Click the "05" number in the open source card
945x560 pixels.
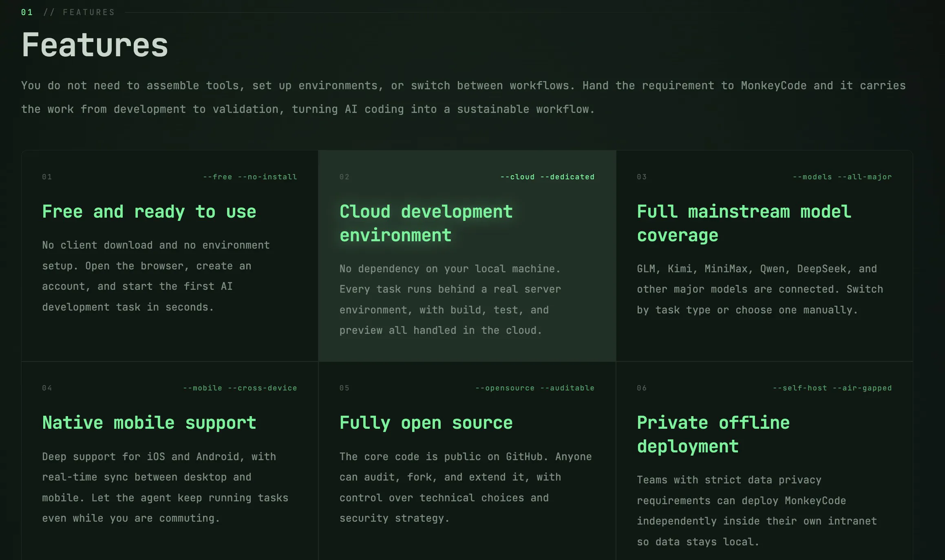pos(344,388)
